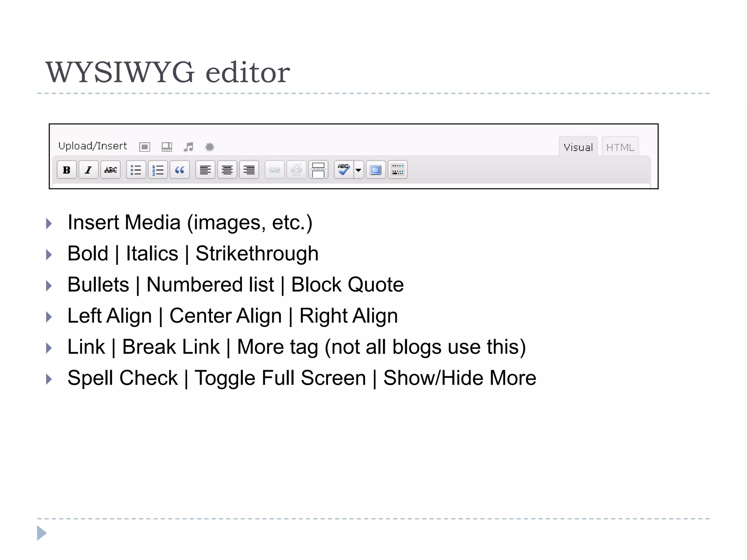Open the Spell Check language dropdown arrow
The image size is (747, 560).
click(359, 170)
